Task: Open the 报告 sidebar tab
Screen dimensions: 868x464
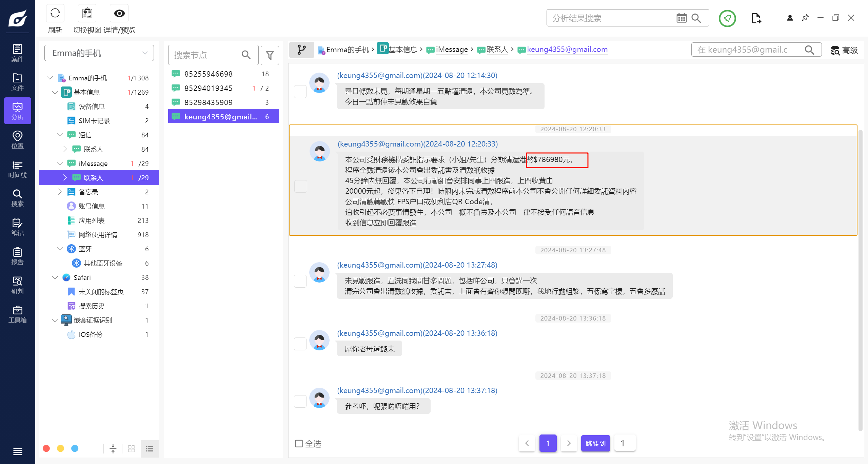Action: pos(18,256)
